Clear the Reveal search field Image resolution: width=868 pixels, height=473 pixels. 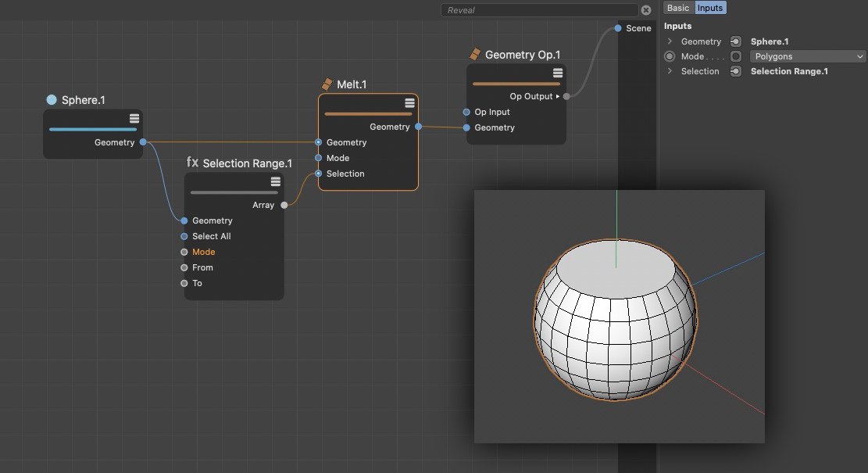[x=645, y=10]
